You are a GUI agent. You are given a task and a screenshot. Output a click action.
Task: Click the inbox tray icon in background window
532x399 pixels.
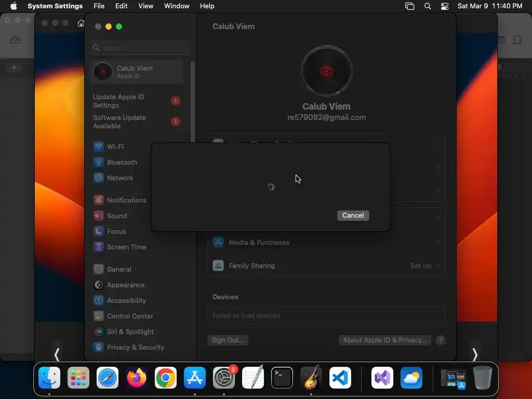15,40
